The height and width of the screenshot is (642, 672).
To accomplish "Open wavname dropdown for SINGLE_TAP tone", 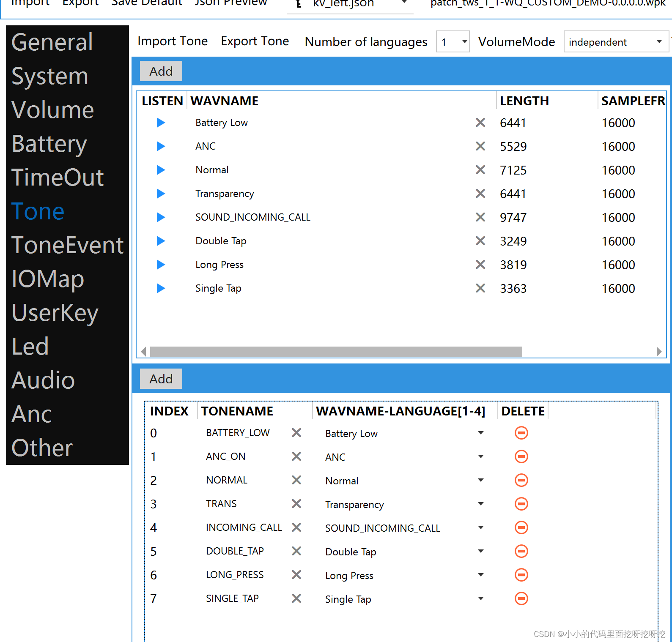I will pos(481,598).
